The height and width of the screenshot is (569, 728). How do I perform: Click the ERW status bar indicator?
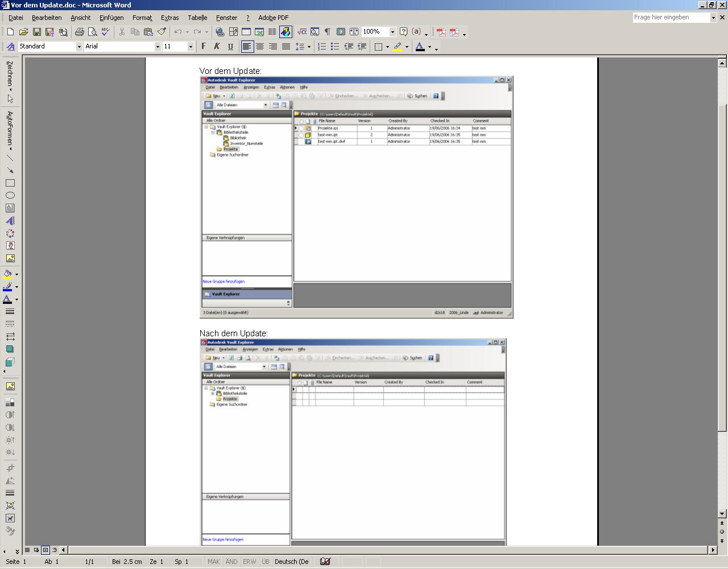[x=249, y=562]
